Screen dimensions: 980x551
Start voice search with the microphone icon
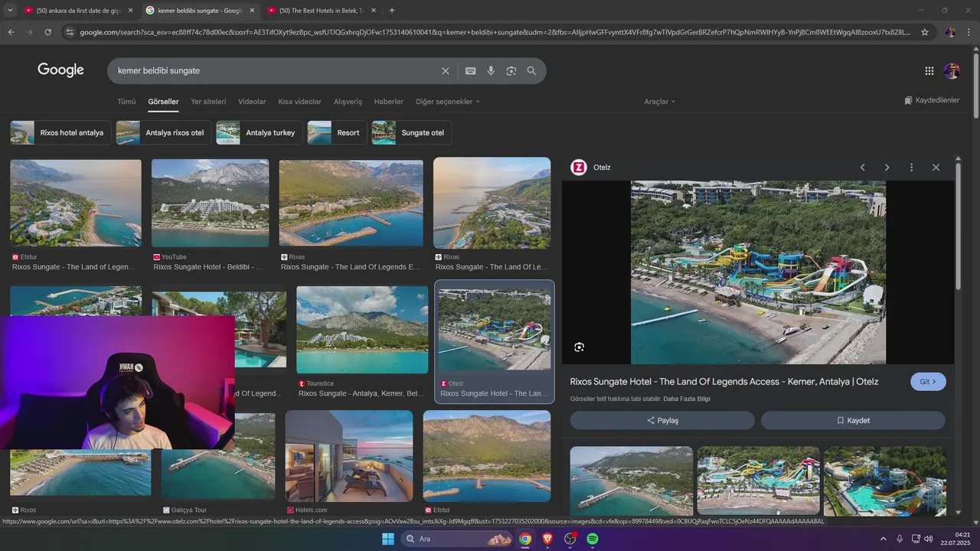[491, 70]
